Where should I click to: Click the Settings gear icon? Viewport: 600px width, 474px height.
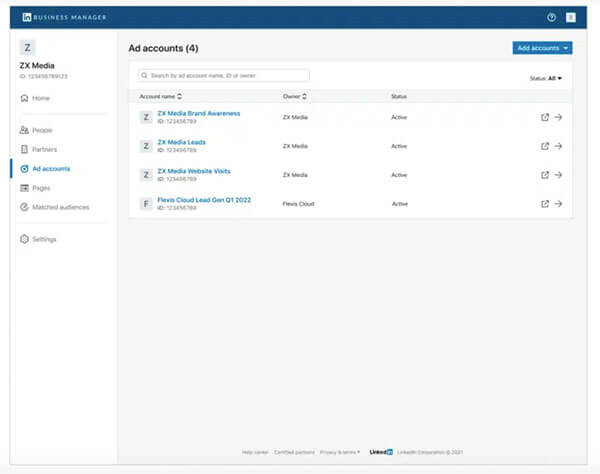(x=24, y=239)
